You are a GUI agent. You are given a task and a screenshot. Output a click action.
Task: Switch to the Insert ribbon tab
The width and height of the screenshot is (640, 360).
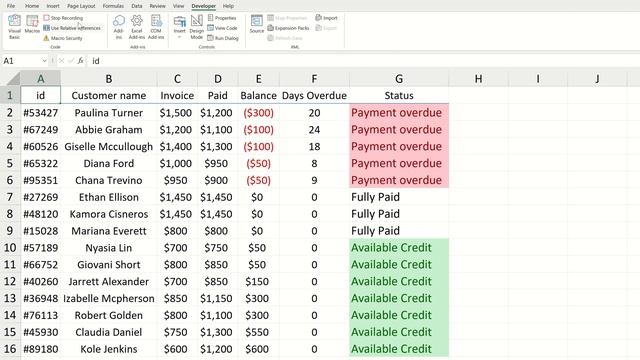click(53, 6)
